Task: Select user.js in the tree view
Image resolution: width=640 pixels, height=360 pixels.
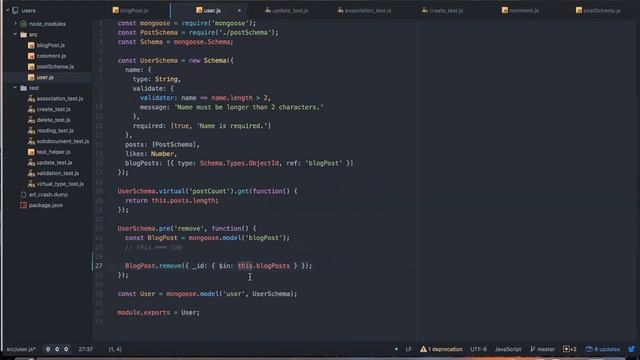Action: [45, 77]
